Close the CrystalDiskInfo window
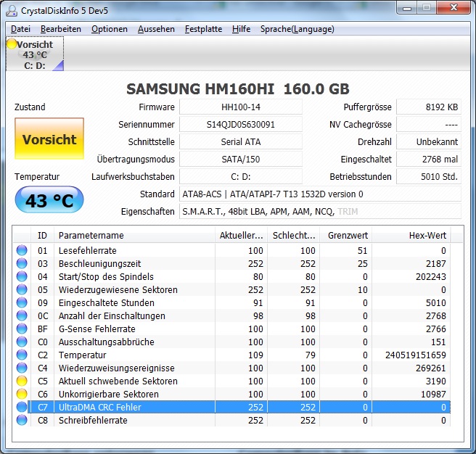 click(454, 8)
